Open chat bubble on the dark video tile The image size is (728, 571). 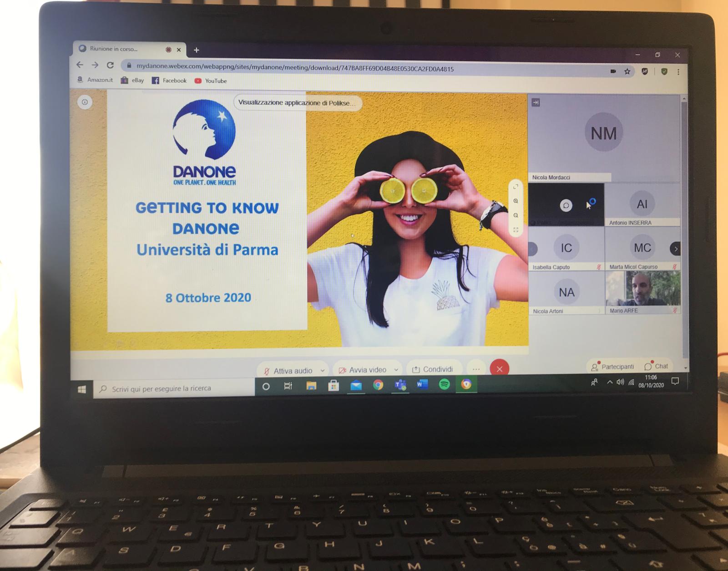[x=566, y=205]
